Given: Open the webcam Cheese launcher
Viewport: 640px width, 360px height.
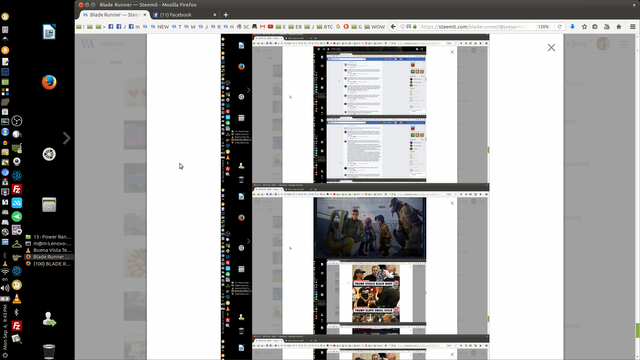Looking at the screenshot, I should coord(17,162).
